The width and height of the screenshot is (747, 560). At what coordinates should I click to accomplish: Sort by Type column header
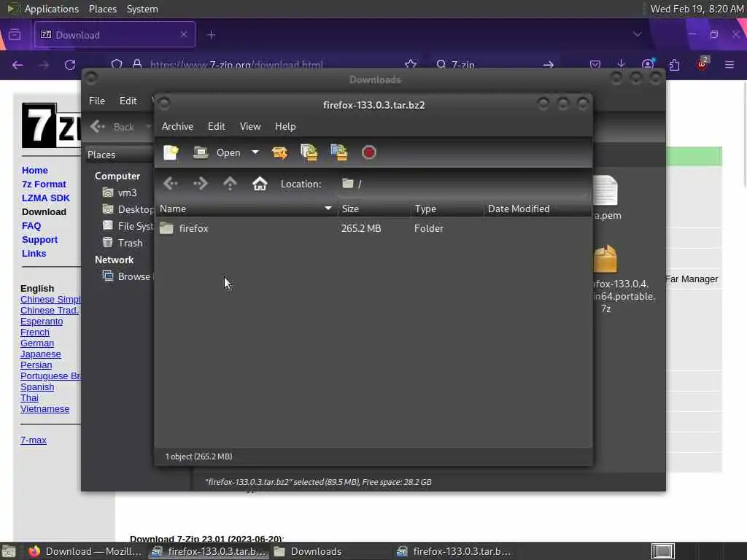(x=447, y=209)
